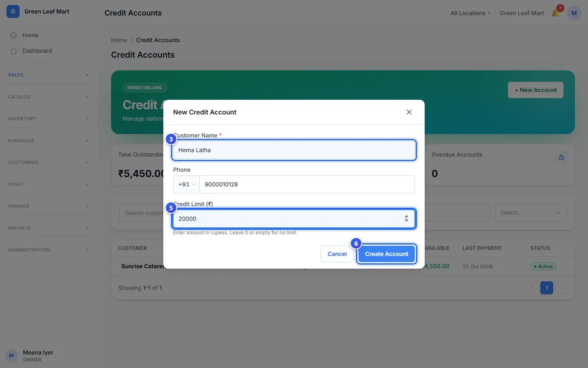Focus the Credit Limit field showing 20000
Screen dimensions: 588x368
(x=294, y=219)
